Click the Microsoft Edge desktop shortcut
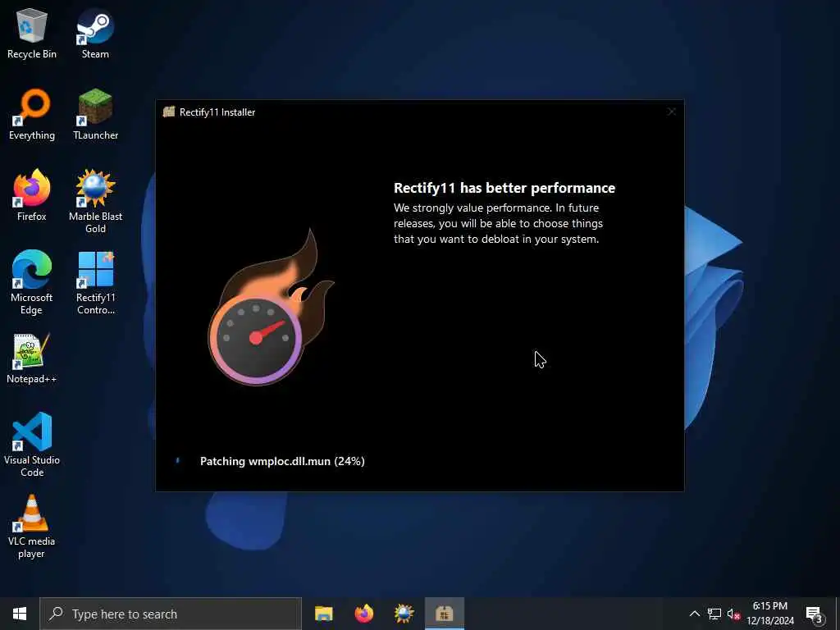The height and width of the screenshot is (630, 840). pyautogui.click(x=32, y=282)
